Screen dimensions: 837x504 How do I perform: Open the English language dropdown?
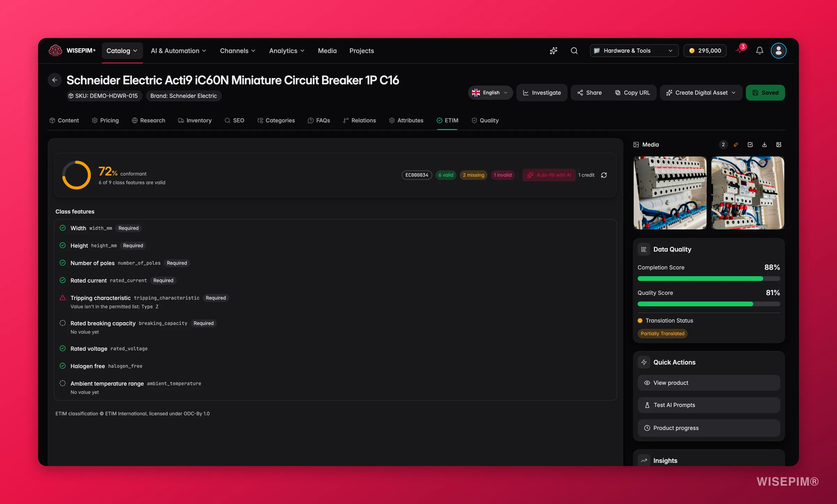490,93
